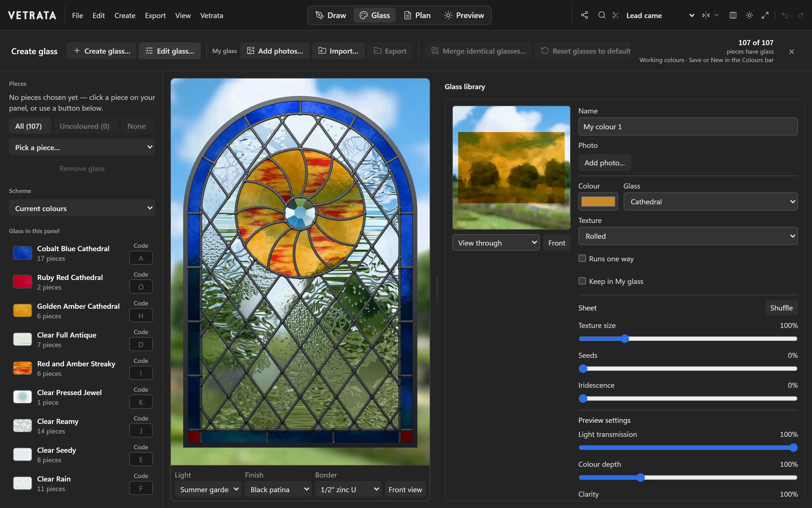Select the All (107) pieces filter
Viewport: 812px width, 508px height.
30,126
